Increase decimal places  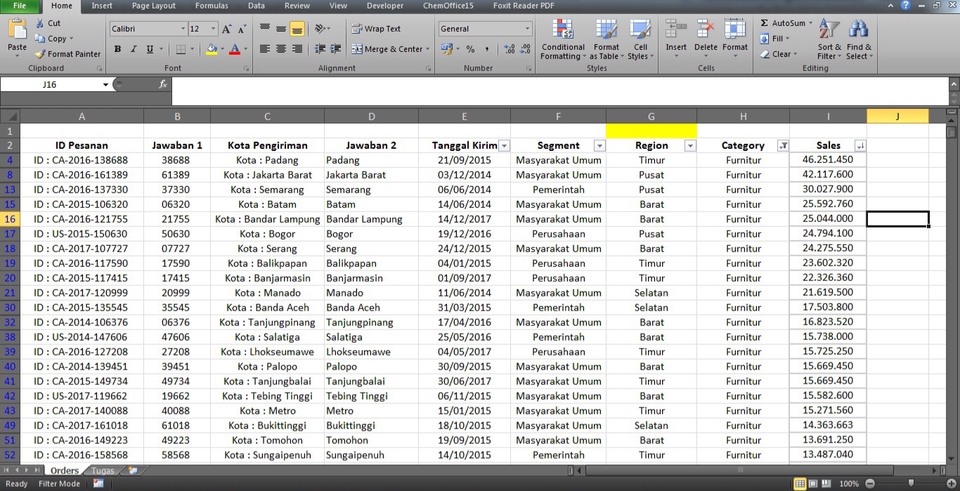pos(509,49)
